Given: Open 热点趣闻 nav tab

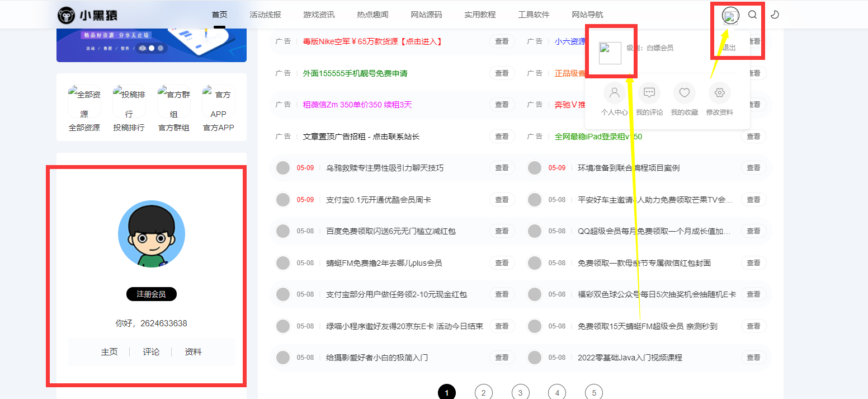Looking at the screenshot, I should pyautogui.click(x=373, y=15).
